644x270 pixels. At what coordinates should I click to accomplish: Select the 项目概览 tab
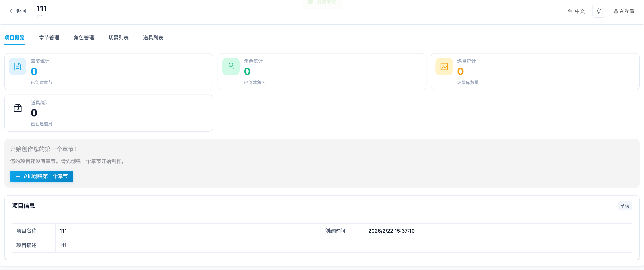click(14, 38)
